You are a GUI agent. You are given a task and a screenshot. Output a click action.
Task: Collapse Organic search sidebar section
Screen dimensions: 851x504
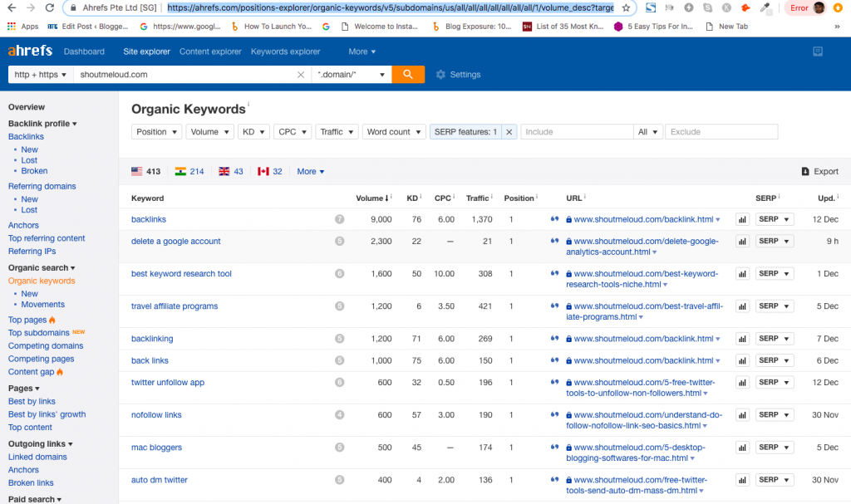42,267
